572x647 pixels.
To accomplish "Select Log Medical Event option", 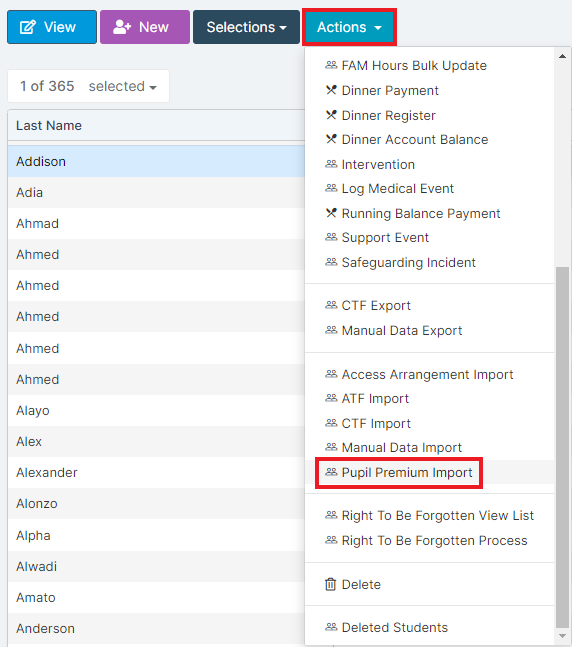I will [397, 189].
